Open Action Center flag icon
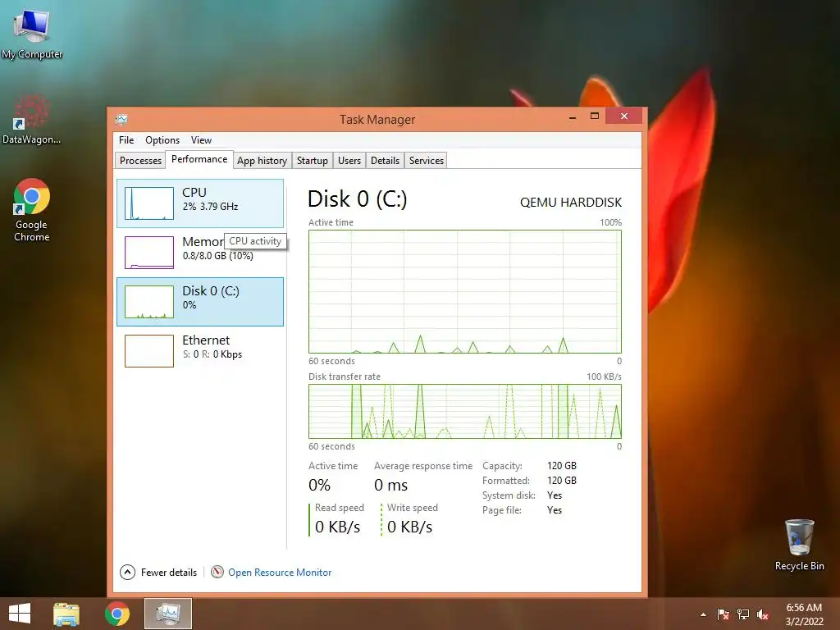This screenshot has height=630, width=840. pos(724,614)
